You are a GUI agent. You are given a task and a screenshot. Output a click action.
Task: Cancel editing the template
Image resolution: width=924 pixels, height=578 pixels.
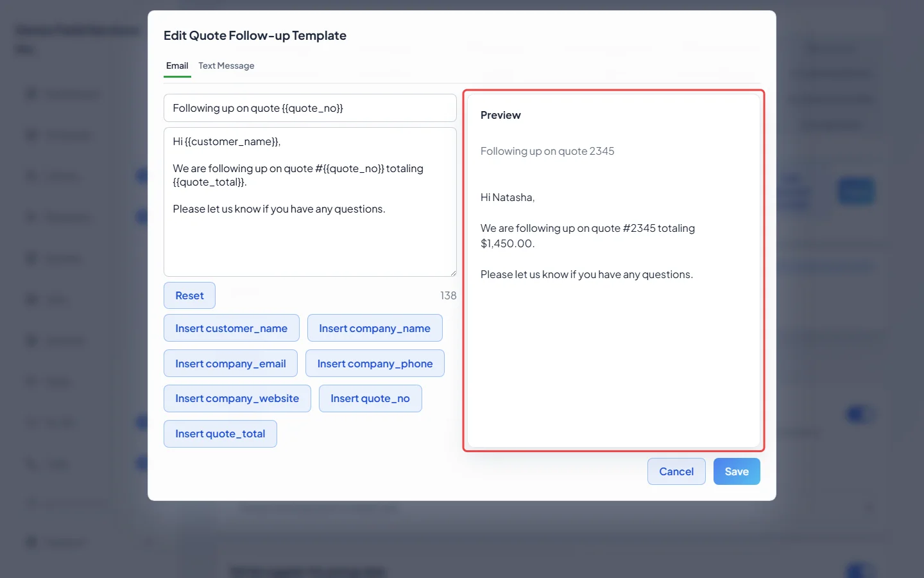point(676,471)
